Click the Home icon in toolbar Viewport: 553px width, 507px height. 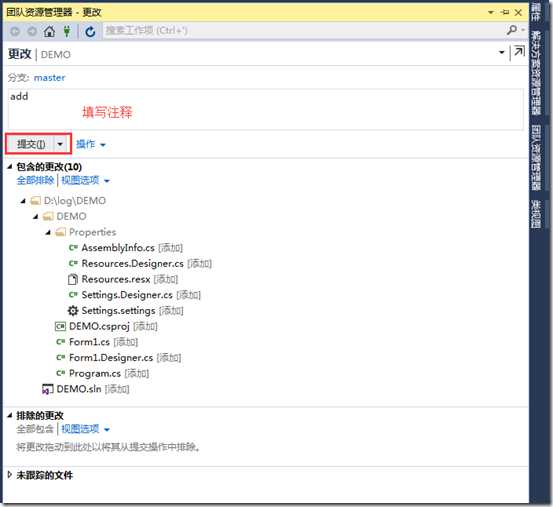pos(49,31)
